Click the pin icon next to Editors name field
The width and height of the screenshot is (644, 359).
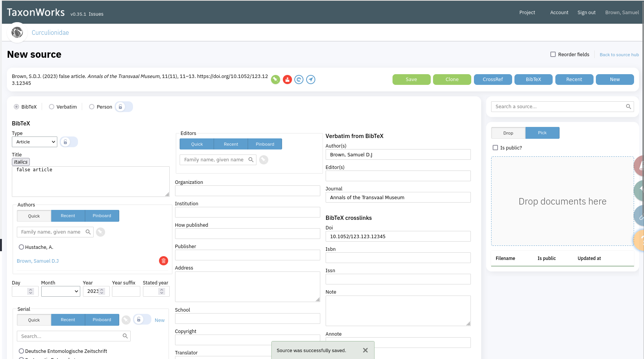264,160
